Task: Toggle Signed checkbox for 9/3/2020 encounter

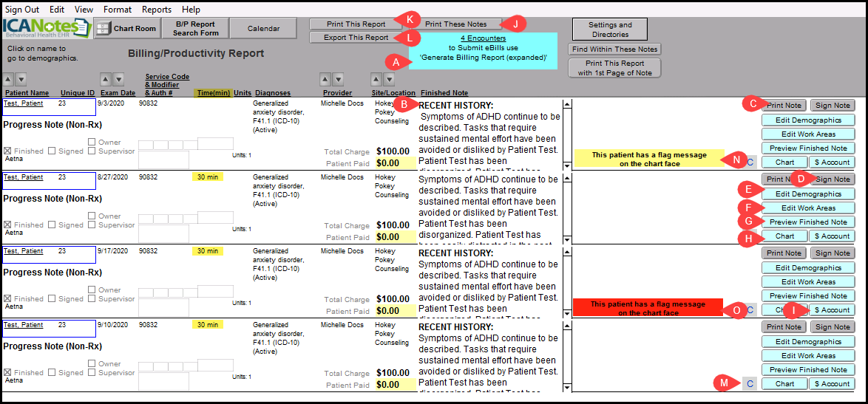Action: point(52,151)
